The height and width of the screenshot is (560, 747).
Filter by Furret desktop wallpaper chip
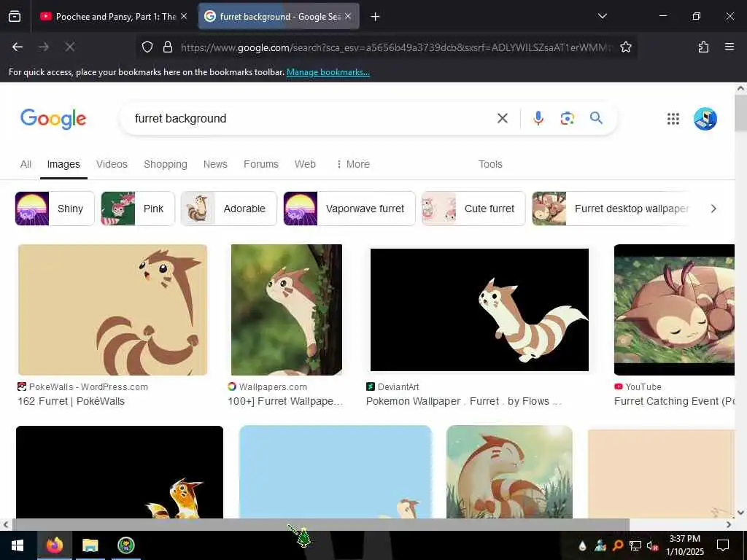611,209
